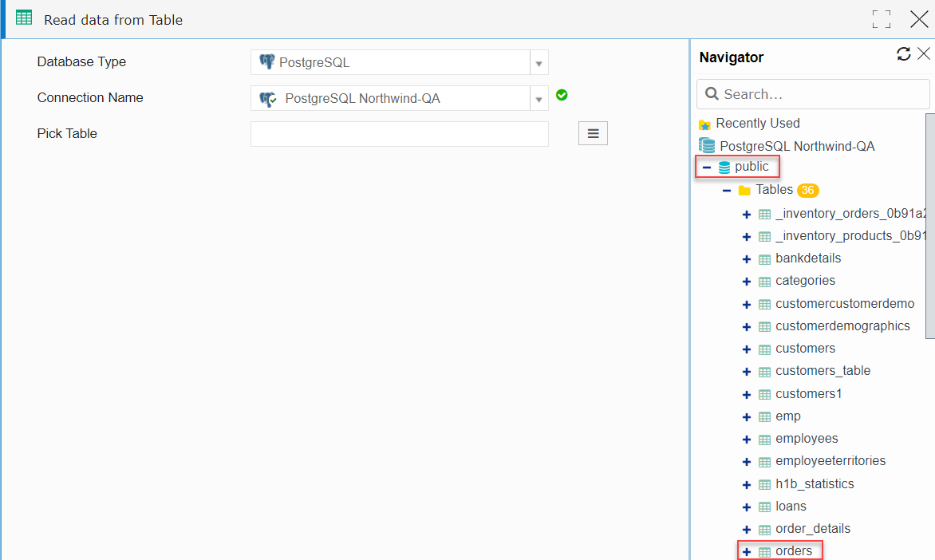Collapse the public schema node
Screen dimensions: 935x560
click(x=707, y=168)
